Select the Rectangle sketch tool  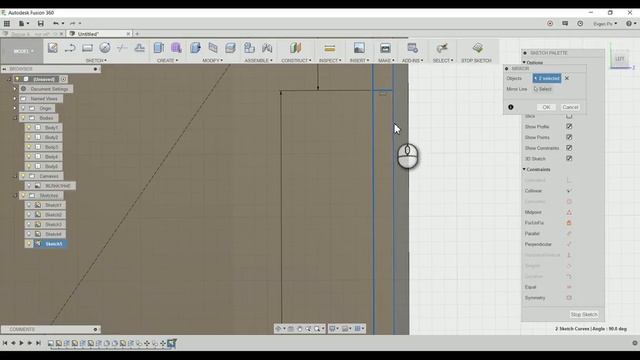click(x=87, y=48)
